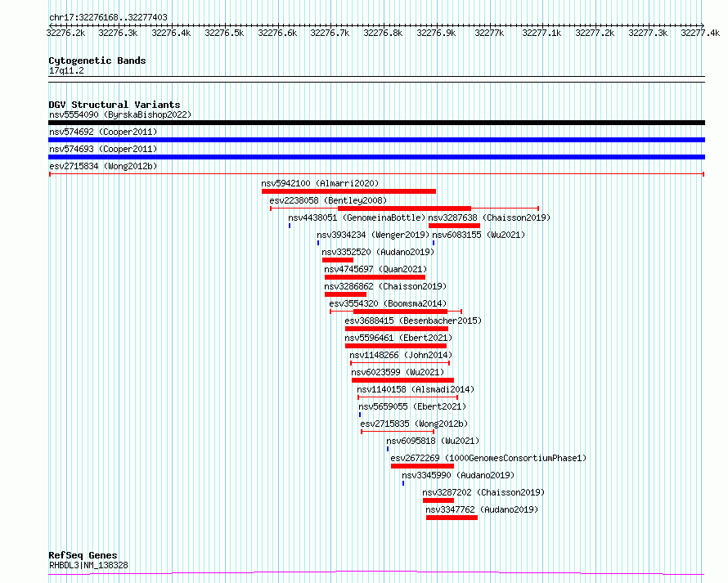
Task: Select nsv3347762 (Audano2019) label
Action: click(x=482, y=509)
